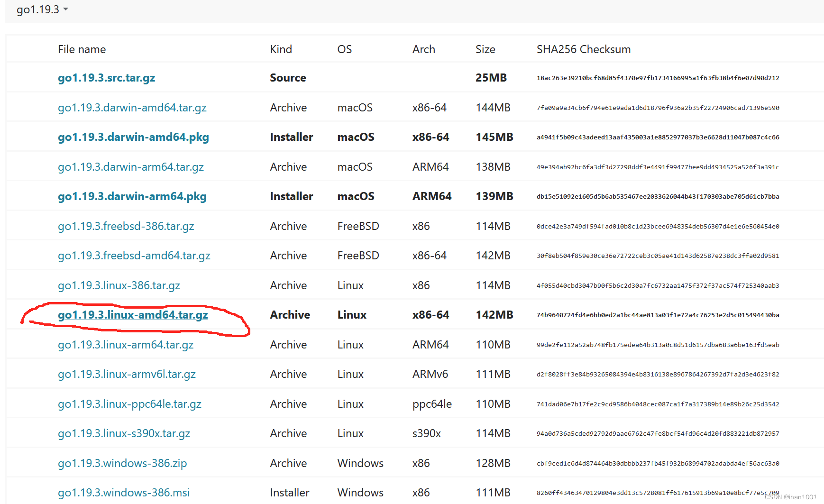Click Windows OS in windows-386.zip row

tap(360, 463)
